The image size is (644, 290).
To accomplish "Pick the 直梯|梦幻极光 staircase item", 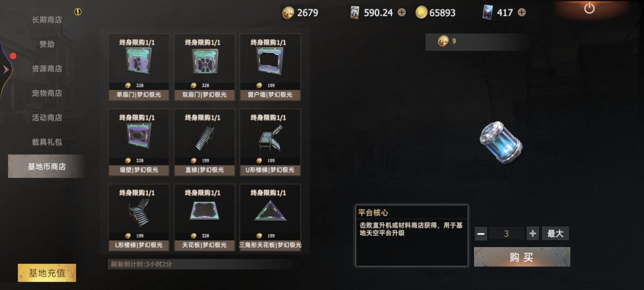I will 204,142.
